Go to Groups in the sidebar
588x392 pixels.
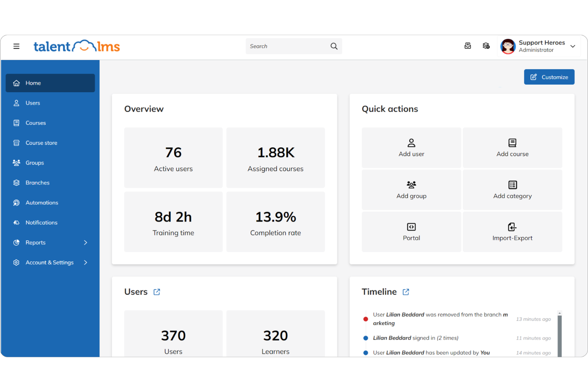point(35,162)
